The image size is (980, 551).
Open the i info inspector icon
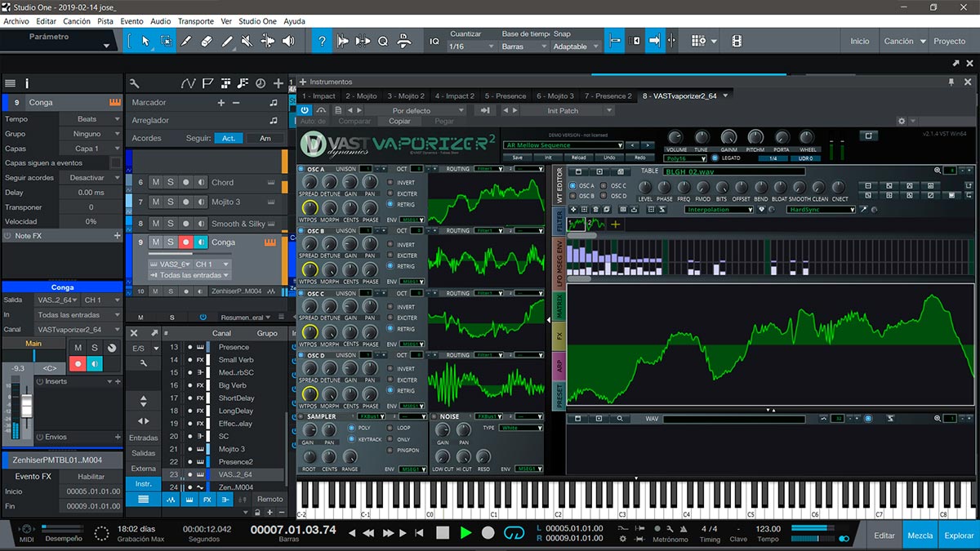[x=27, y=82]
